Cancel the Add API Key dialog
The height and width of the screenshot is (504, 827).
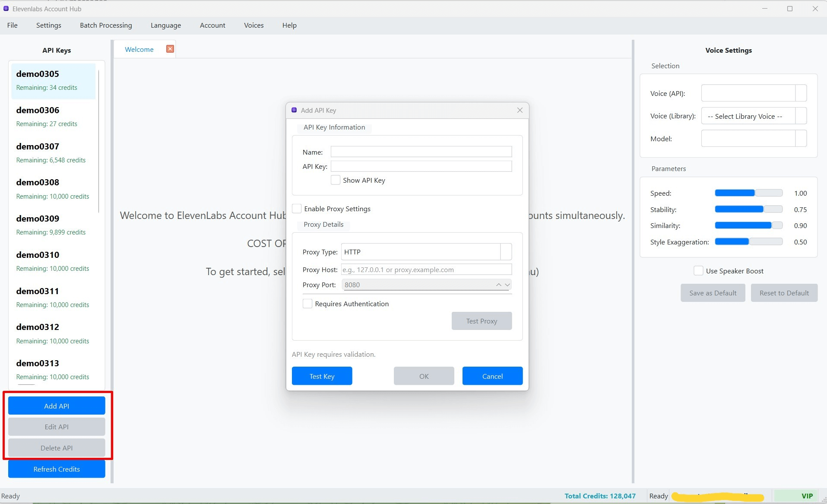492,376
